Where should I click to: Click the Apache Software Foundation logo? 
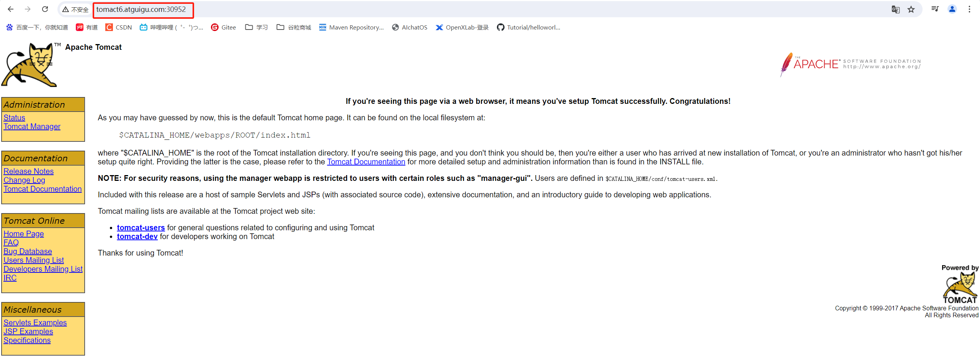coord(850,64)
